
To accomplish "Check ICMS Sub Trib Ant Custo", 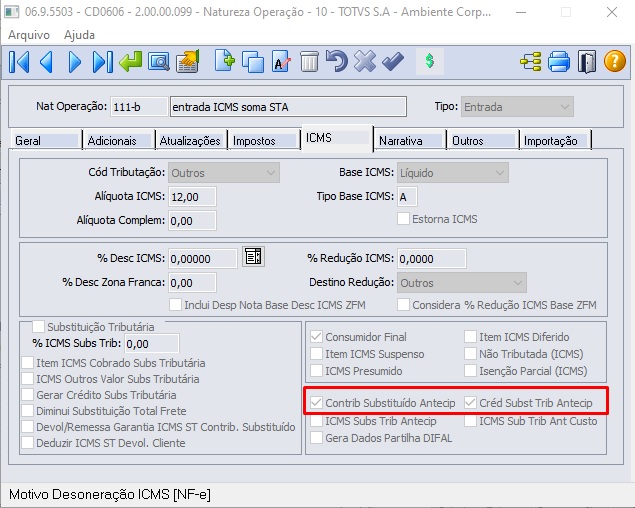I will point(470,420).
